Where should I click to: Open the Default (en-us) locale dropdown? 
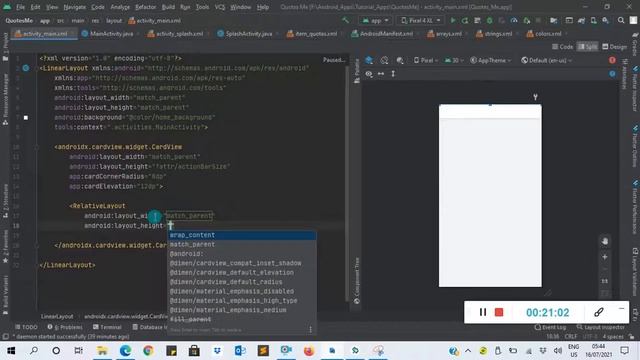[x=547, y=60]
